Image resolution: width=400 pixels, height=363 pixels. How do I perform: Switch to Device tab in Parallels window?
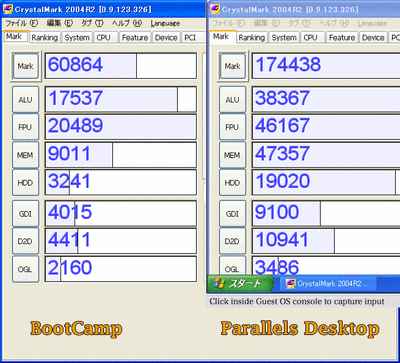tap(373, 38)
